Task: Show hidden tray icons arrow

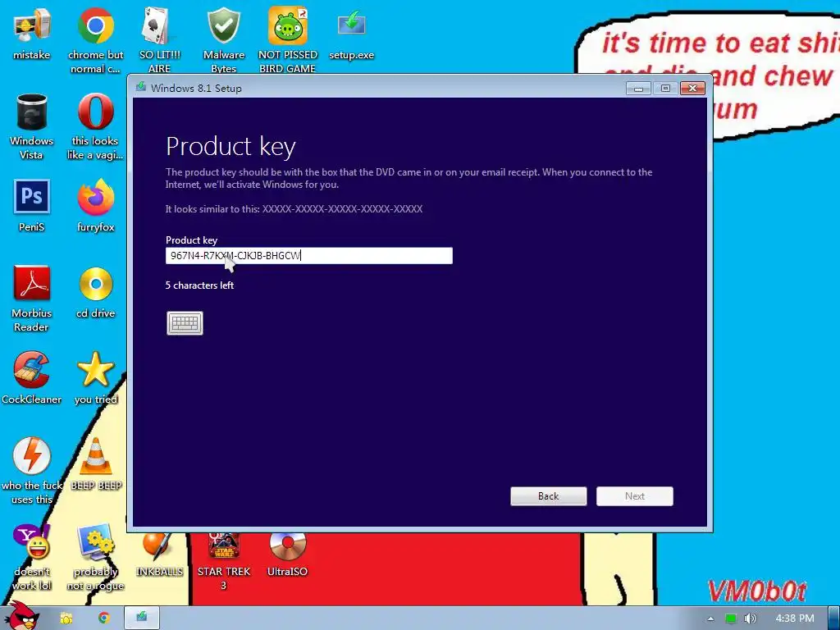Action: pos(710,619)
